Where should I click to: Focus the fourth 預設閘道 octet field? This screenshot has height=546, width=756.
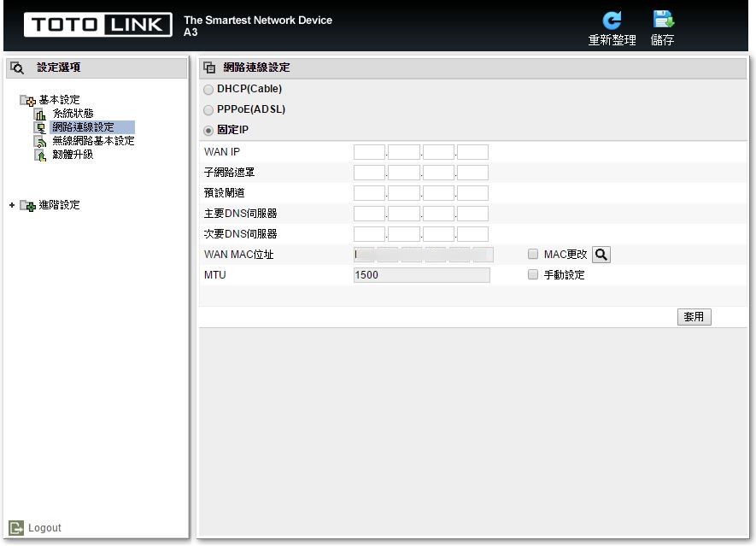pyautogui.click(x=472, y=193)
